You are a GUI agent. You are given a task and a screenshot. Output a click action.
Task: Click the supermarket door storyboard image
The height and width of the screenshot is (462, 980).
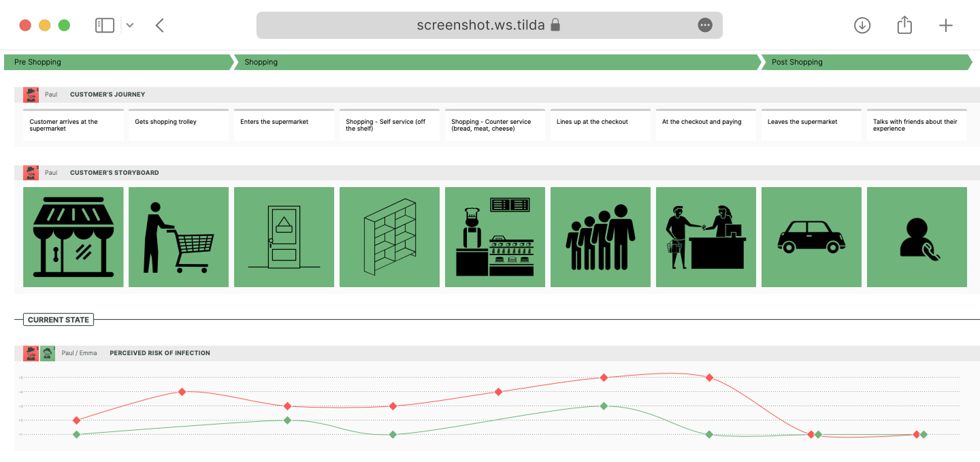284,237
